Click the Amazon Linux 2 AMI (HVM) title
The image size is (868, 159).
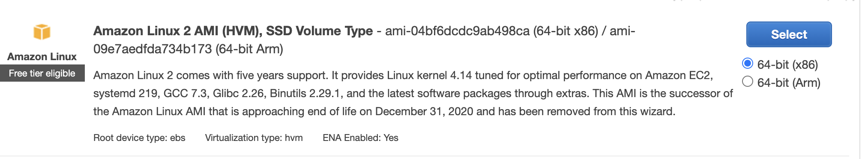tap(233, 31)
